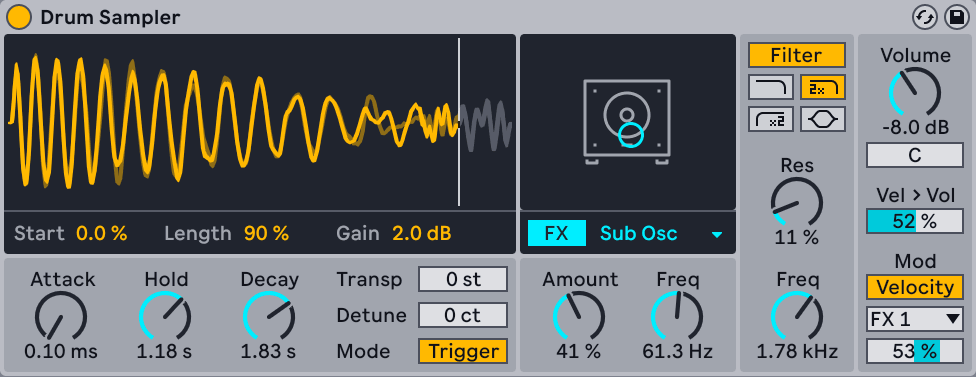Click the speaker cabinet XY pad graphic
The height and width of the screenshot is (377, 976).
click(627, 123)
